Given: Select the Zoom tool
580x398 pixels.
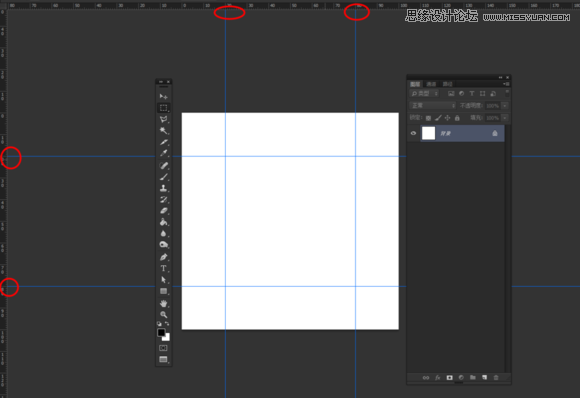Looking at the screenshot, I should point(163,315).
